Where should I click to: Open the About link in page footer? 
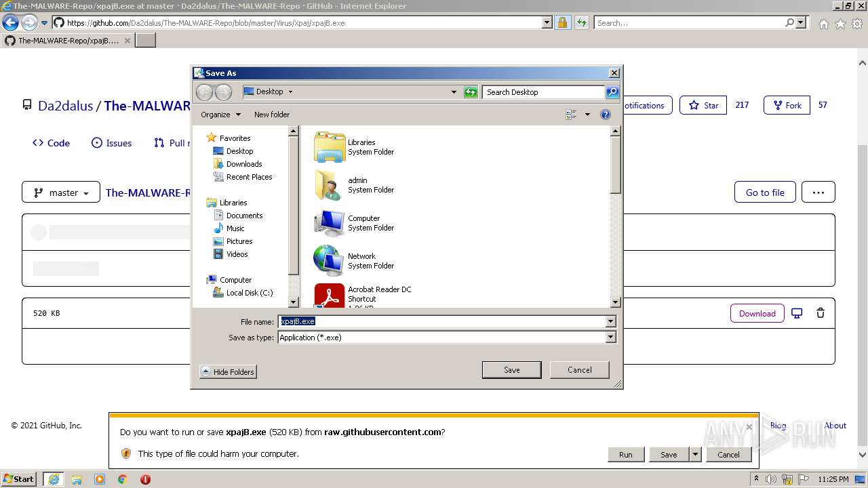(x=835, y=426)
